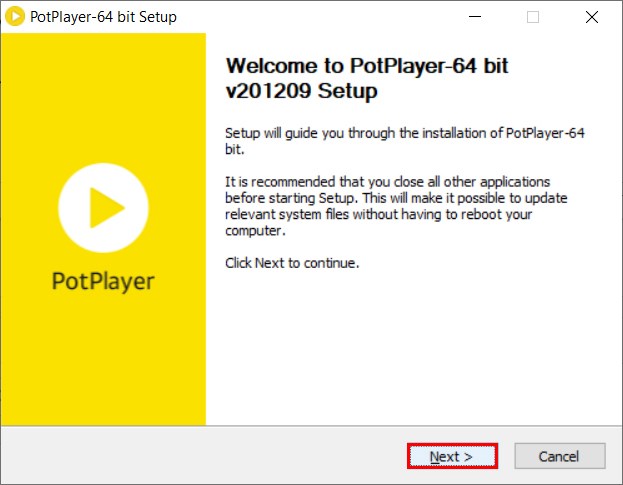Viewport: 623px width, 485px height.
Task: Click the gray footer area left of Next
Action: [200, 456]
